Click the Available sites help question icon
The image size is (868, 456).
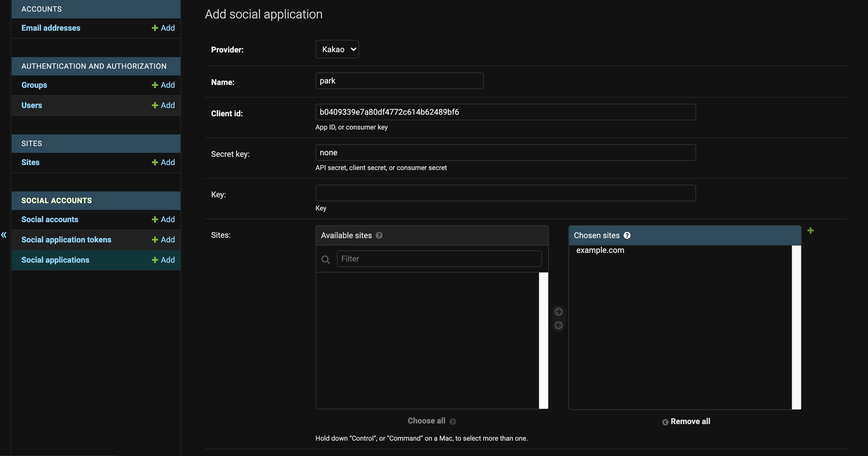pyautogui.click(x=379, y=235)
